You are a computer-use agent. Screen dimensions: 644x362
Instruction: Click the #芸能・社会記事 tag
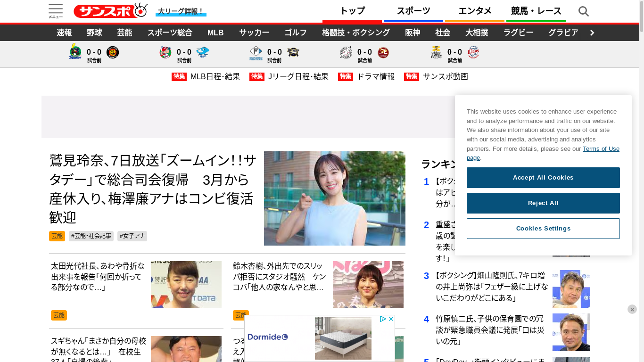tap(91, 236)
